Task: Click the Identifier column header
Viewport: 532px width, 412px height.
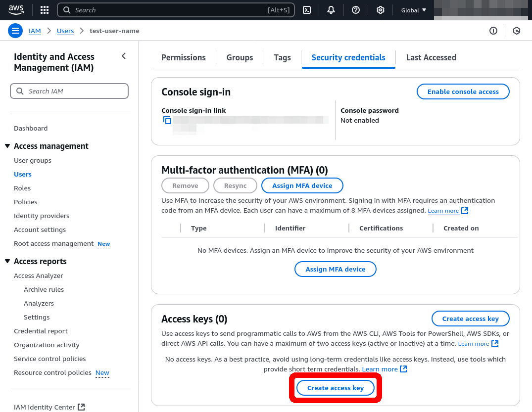Action: (290, 228)
